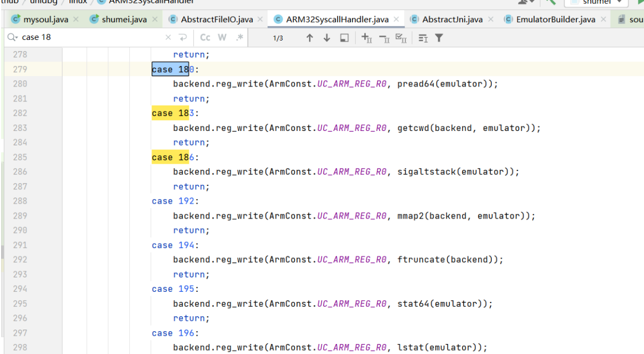Open the AbstractJni.java tab
This screenshot has width=644, height=354.
452,19
